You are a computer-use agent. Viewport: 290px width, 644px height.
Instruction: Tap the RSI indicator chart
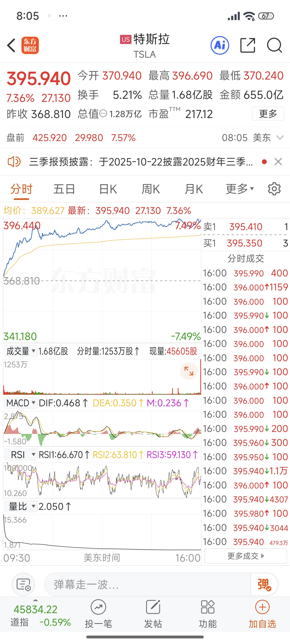point(102,480)
